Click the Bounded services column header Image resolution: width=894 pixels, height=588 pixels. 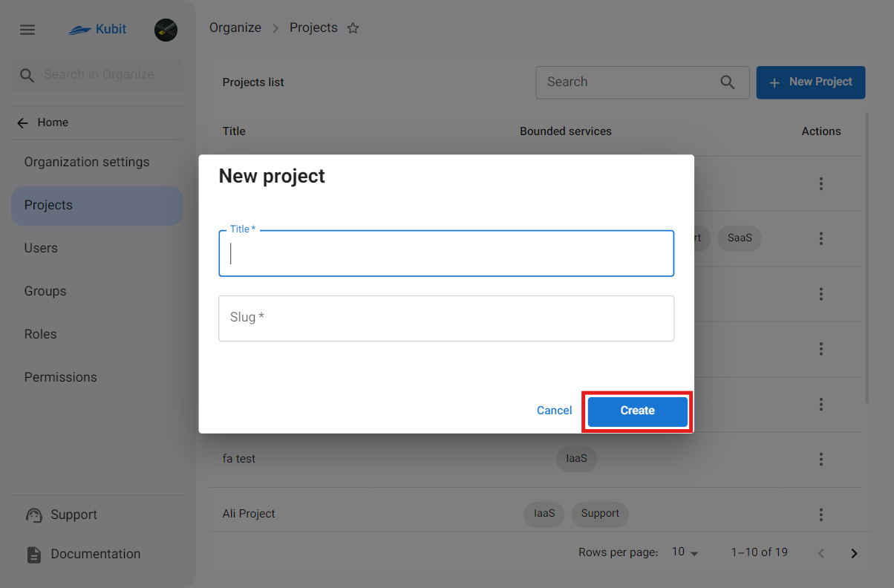tap(566, 131)
